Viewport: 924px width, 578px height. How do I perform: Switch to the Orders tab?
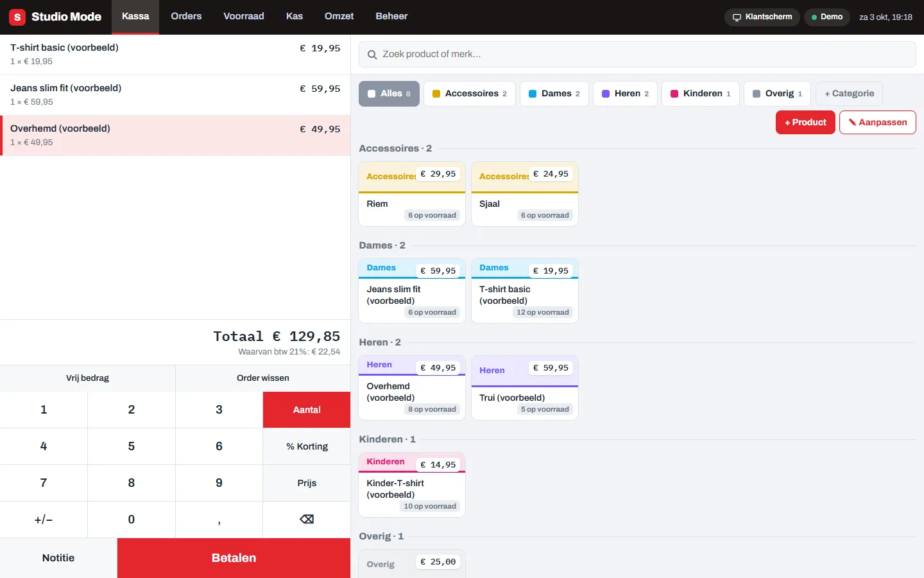coord(186,17)
